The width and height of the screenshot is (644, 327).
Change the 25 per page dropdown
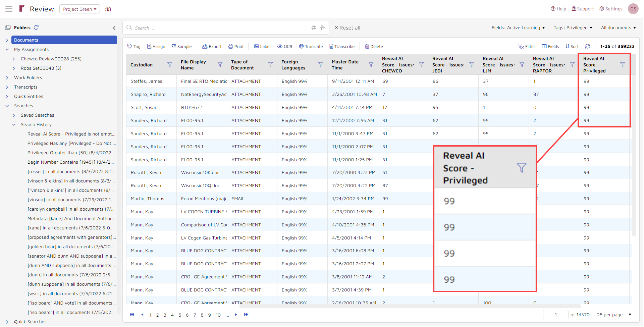(x=614, y=315)
